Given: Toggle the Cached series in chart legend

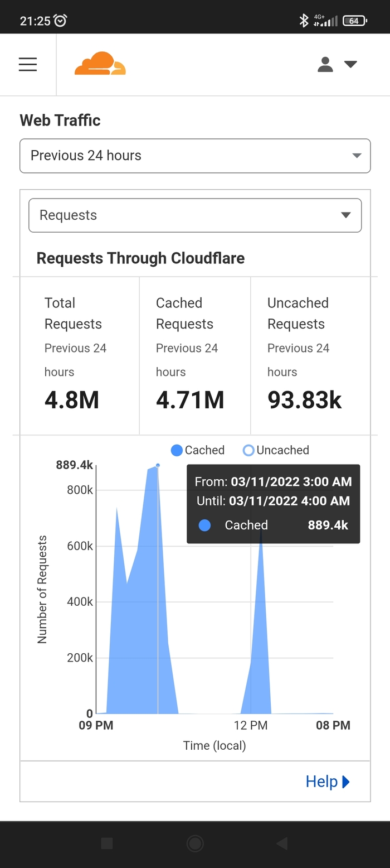Looking at the screenshot, I should tap(198, 450).
